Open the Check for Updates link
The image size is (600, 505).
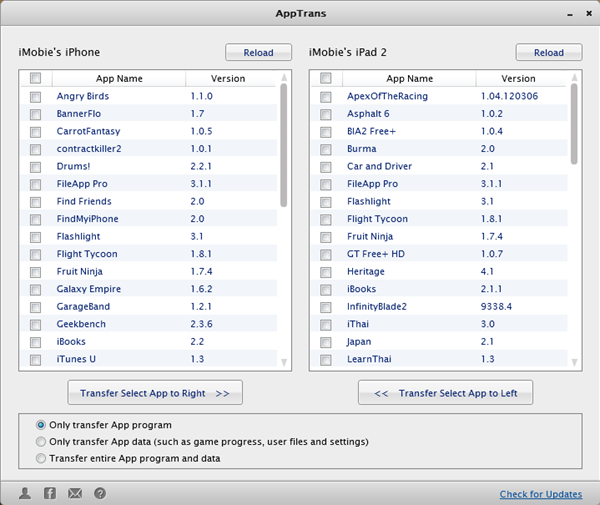(541, 494)
